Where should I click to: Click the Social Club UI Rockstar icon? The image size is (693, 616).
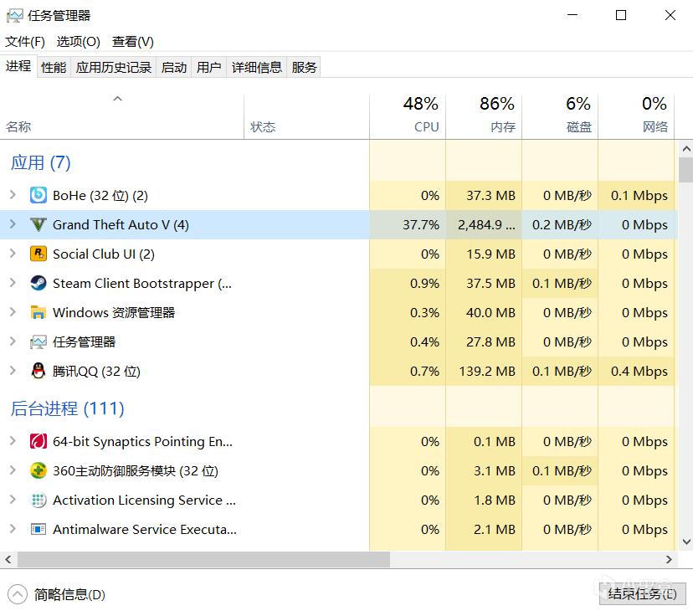[38, 254]
